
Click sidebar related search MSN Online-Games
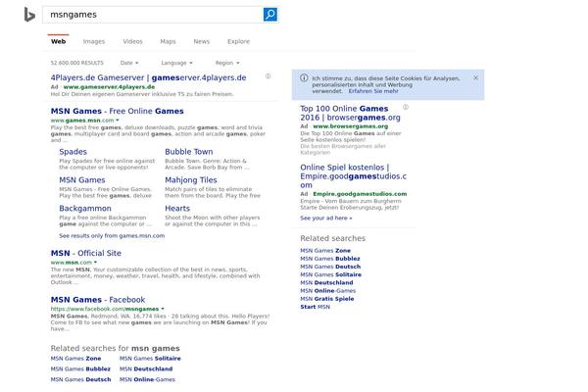click(x=327, y=291)
